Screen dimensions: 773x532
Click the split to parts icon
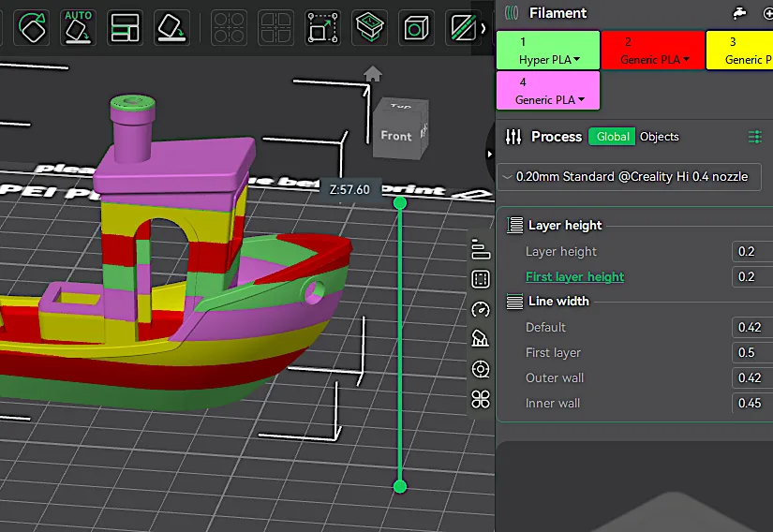(x=275, y=27)
